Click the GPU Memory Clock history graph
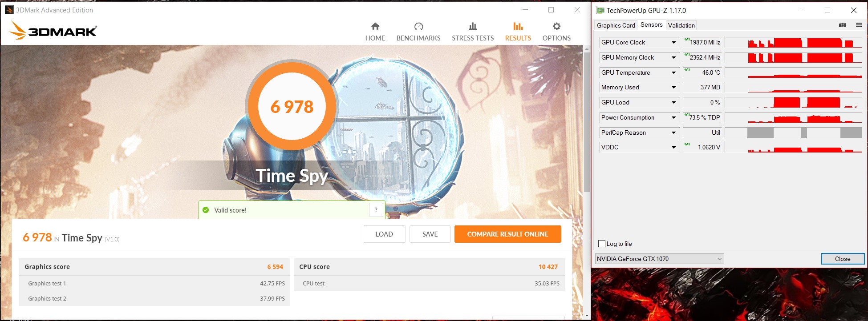 pos(793,58)
